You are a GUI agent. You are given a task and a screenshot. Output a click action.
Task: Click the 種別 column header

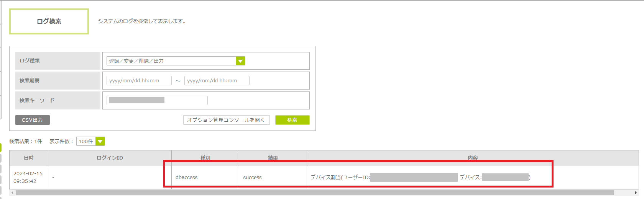205,158
